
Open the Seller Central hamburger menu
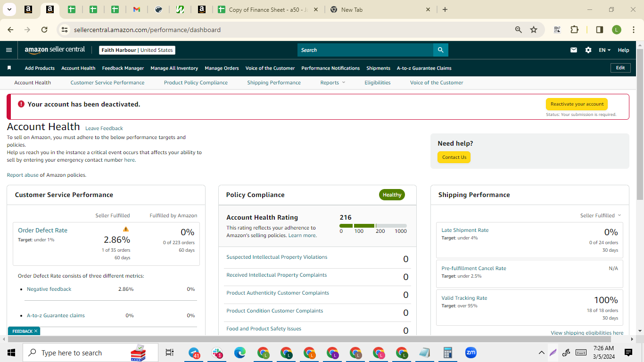[x=9, y=50]
